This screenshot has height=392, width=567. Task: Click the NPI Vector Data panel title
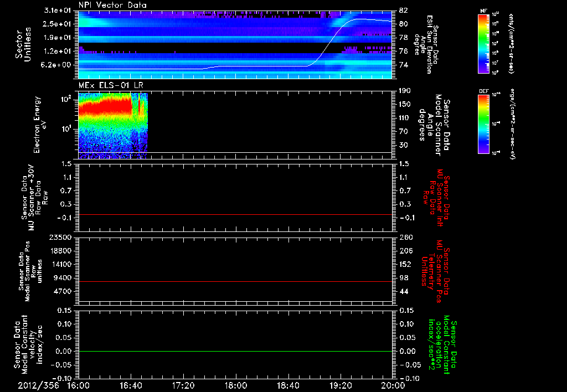(x=113, y=5)
